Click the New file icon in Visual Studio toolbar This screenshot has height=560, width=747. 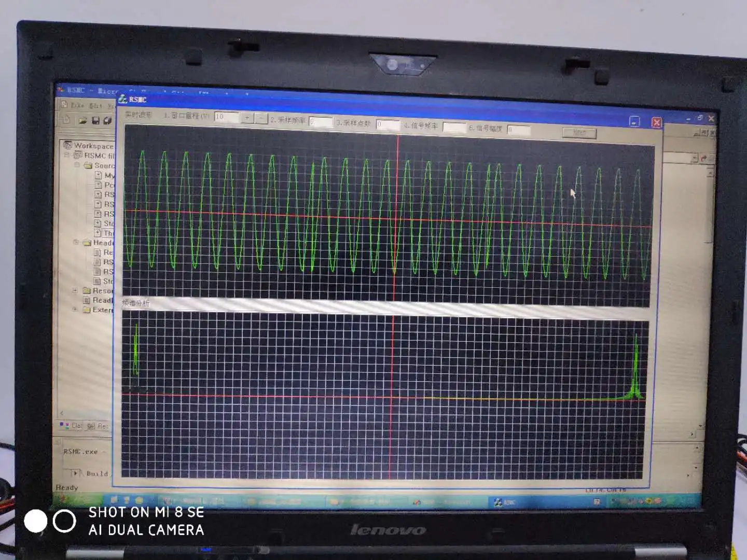coord(66,120)
